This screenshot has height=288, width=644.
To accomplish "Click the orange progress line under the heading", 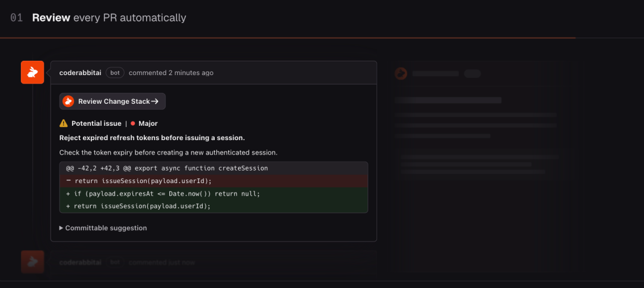I will pyautogui.click(x=287, y=38).
